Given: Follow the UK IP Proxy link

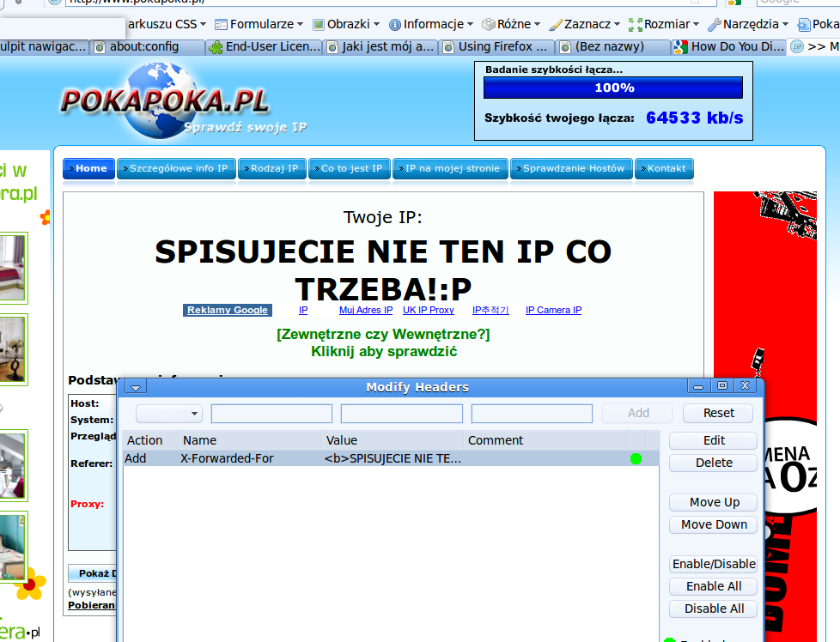Looking at the screenshot, I should pos(429,310).
